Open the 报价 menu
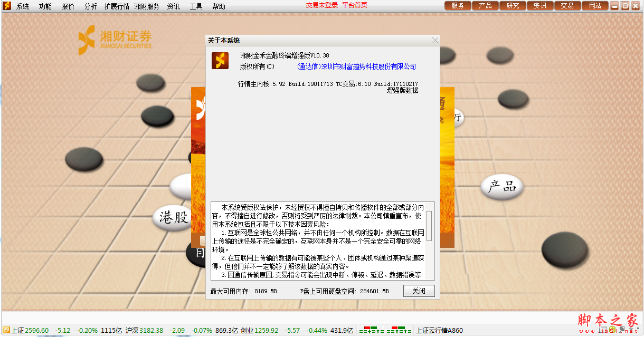Viewport: 644px width, 337px height. 68,6
